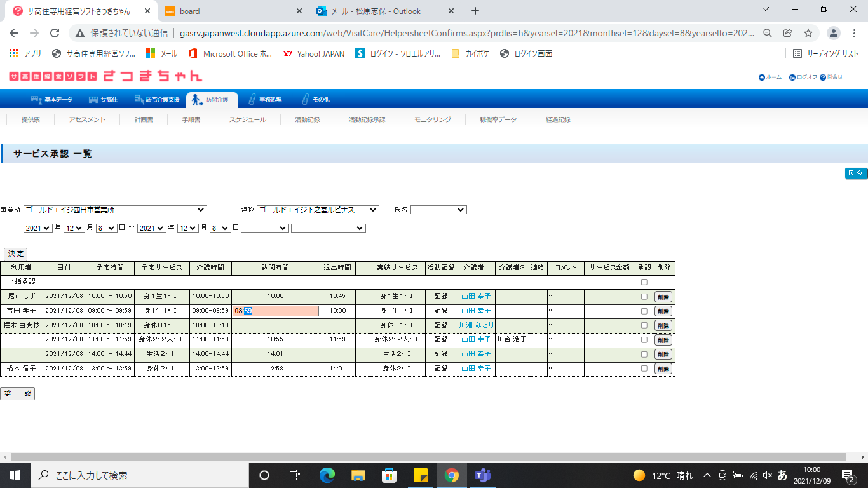Bookmark this page with the star icon
Image resolution: width=868 pixels, height=488 pixels.
pos(808,33)
